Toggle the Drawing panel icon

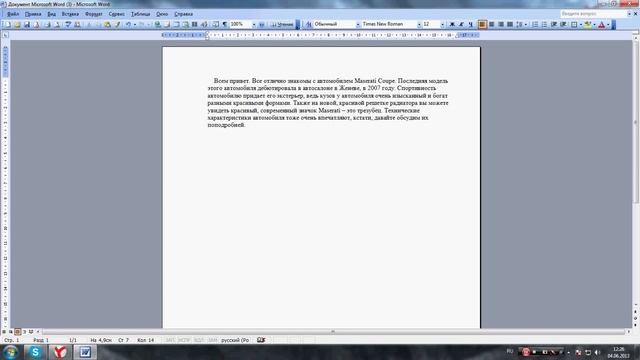[x=204, y=24]
